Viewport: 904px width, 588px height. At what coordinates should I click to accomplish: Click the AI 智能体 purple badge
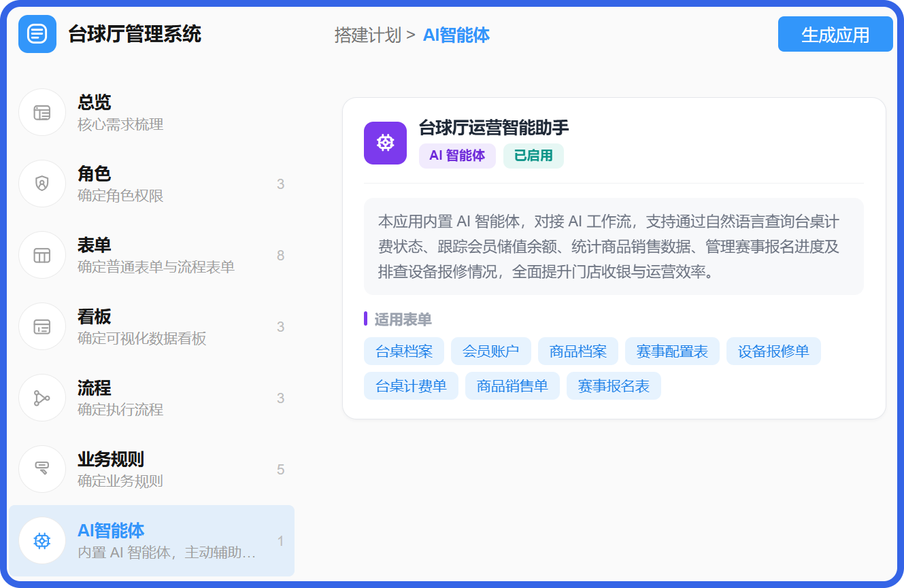(x=457, y=156)
